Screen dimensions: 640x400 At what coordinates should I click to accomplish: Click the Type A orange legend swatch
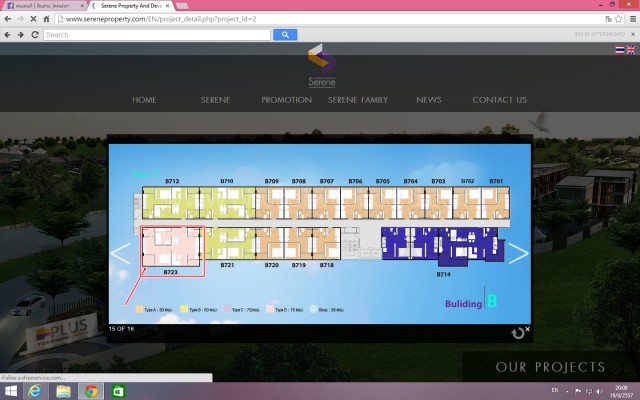tap(139, 309)
